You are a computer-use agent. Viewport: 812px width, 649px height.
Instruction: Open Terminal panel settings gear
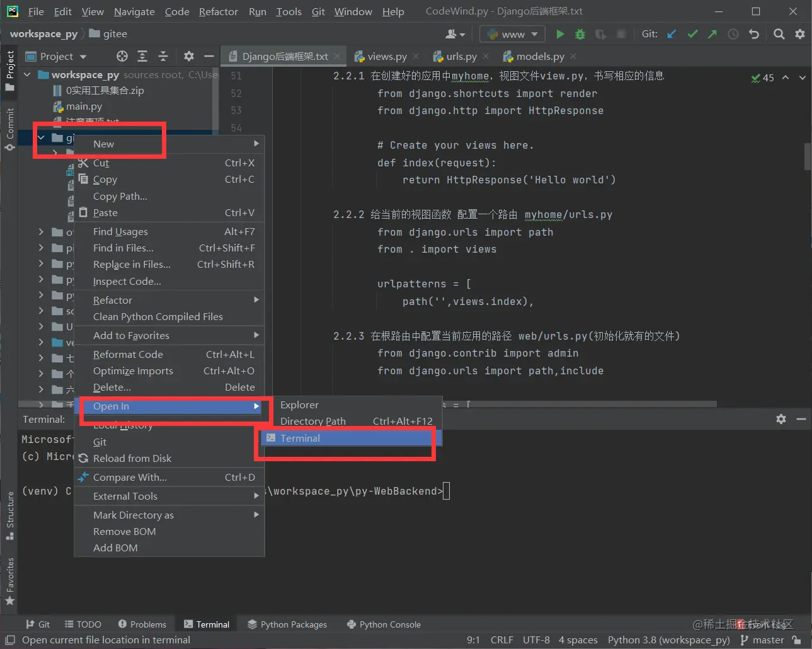tap(781, 419)
